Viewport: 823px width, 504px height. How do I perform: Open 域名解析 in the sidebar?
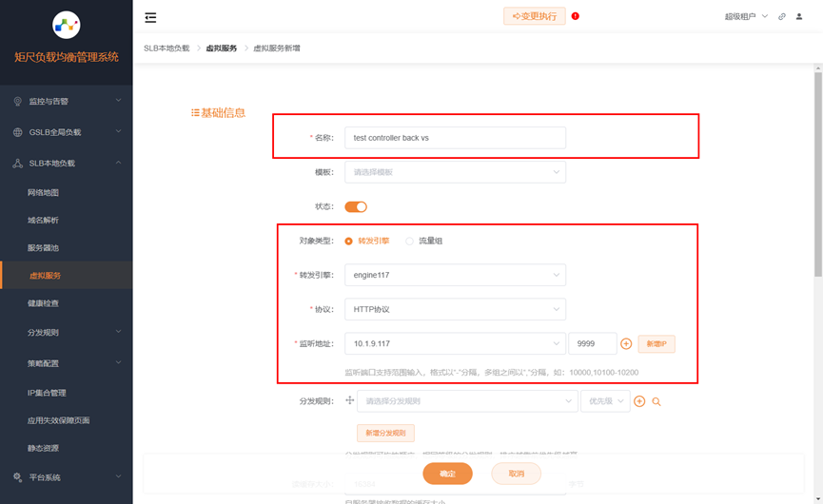(67, 221)
